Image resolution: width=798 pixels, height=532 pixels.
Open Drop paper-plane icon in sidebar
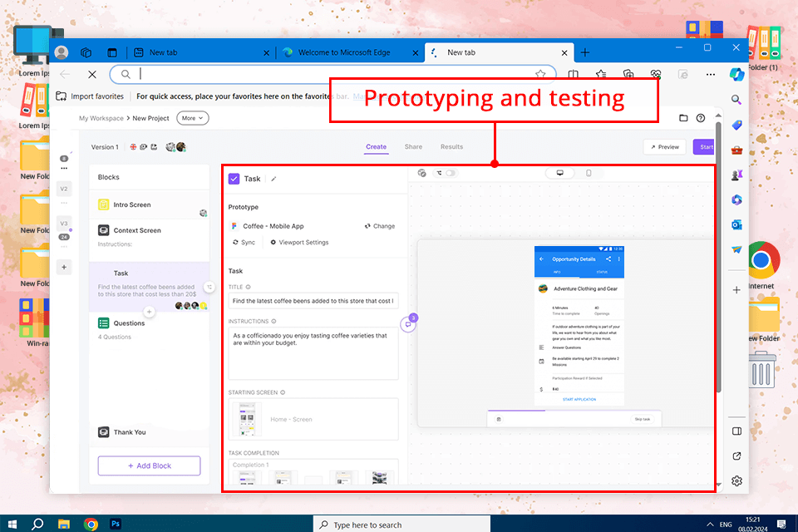[x=736, y=249]
